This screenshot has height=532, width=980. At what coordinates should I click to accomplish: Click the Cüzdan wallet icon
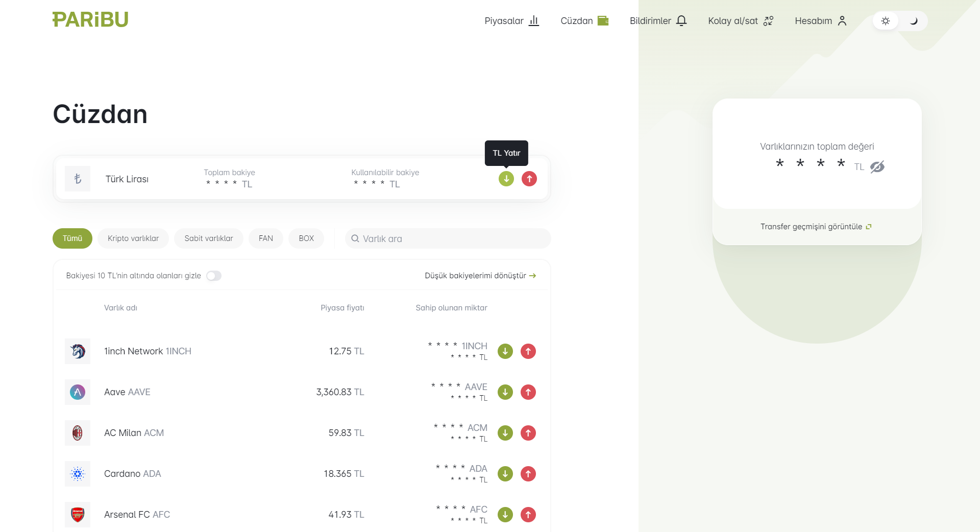click(603, 20)
